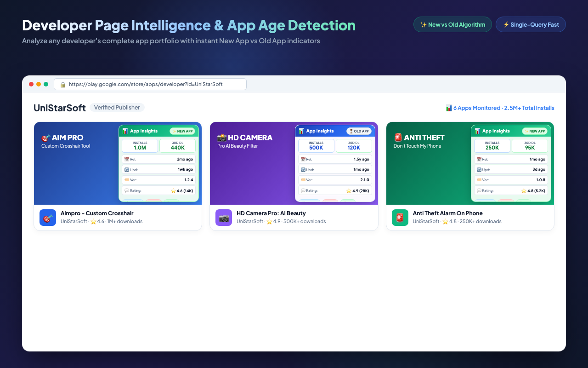
Task: Click the bar chart icon in Aimpro App Insights
Action: pyautogui.click(x=125, y=131)
